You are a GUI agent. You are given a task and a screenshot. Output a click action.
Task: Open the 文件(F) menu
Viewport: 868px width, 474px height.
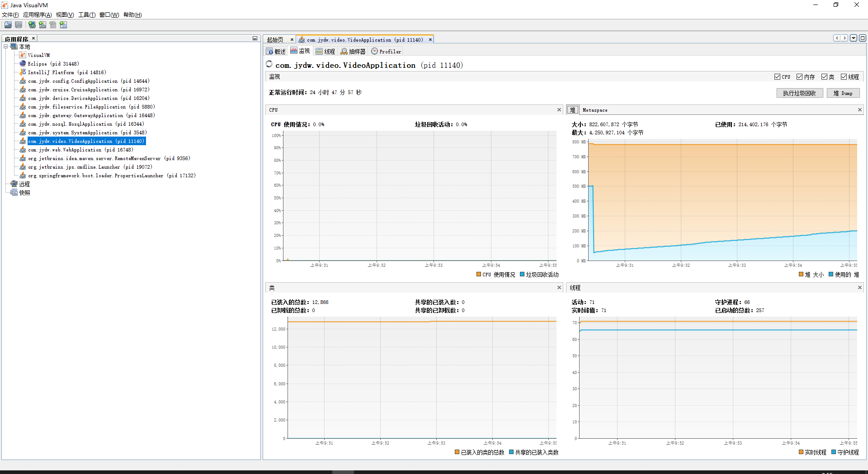point(10,15)
